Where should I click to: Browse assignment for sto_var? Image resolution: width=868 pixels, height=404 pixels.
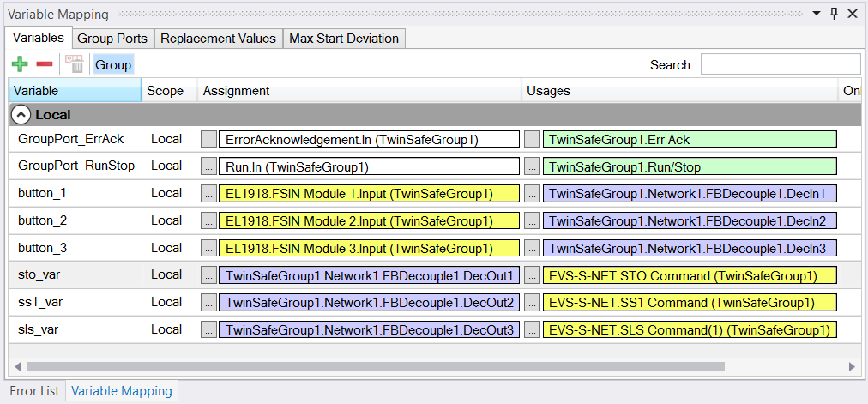click(208, 275)
